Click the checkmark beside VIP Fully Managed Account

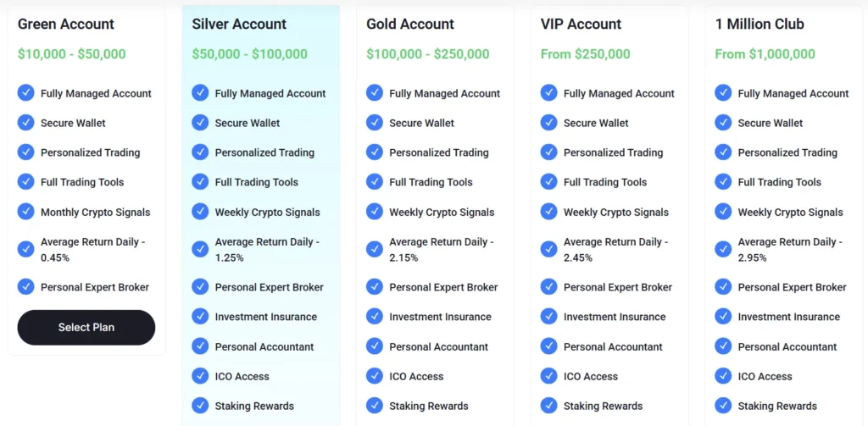tap(549, 93)
